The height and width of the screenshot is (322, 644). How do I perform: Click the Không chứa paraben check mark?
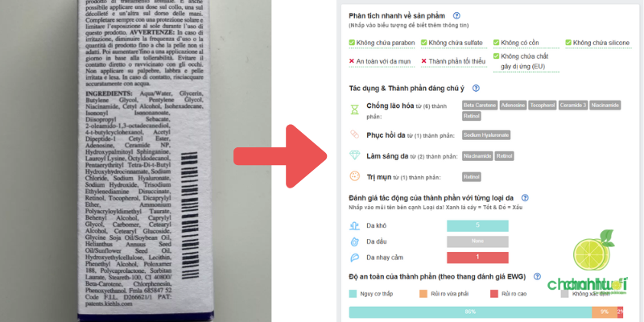(352, 43)
